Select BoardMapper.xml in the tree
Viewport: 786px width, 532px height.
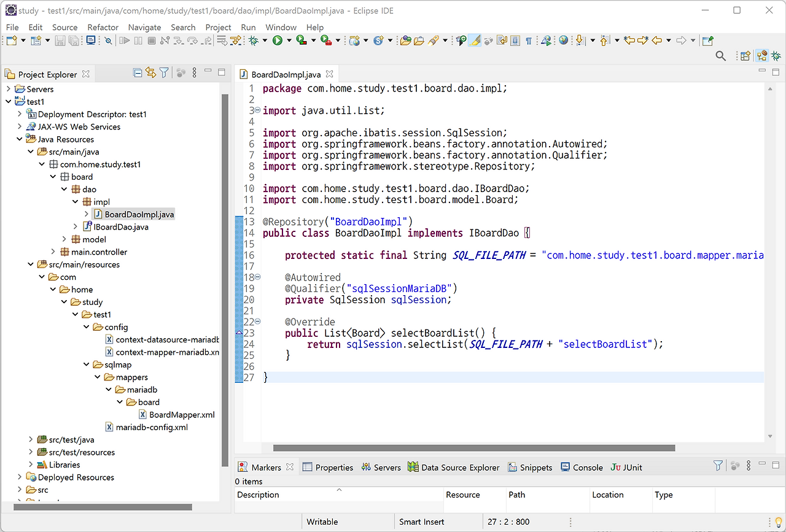[182, 415]
